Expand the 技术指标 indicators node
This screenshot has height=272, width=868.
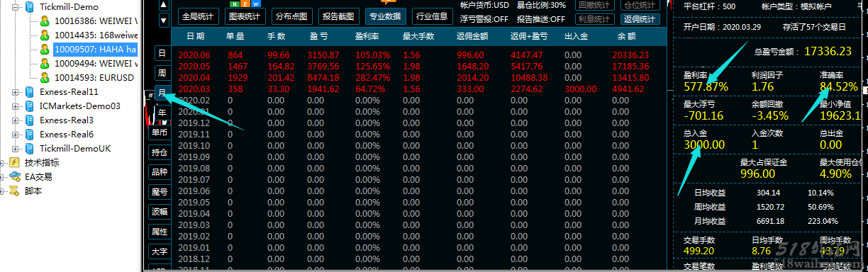click(x=2, y=163)
